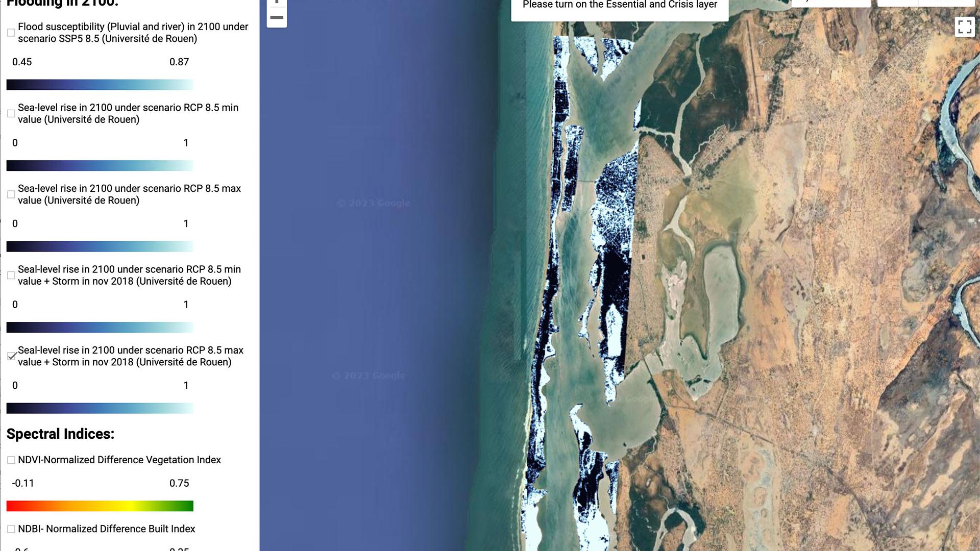Click the min value + Storm gradient bar
The image size is (980, 551).
coord(100,328)
